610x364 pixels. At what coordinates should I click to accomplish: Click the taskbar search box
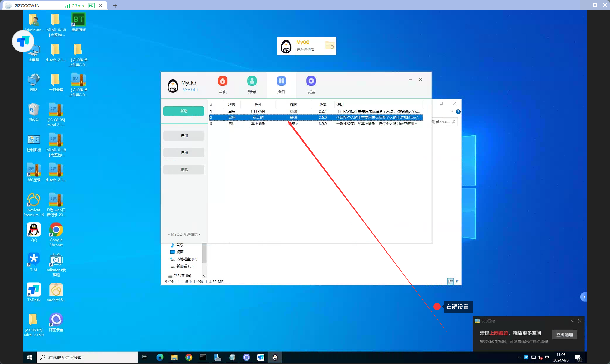(87, 358)
